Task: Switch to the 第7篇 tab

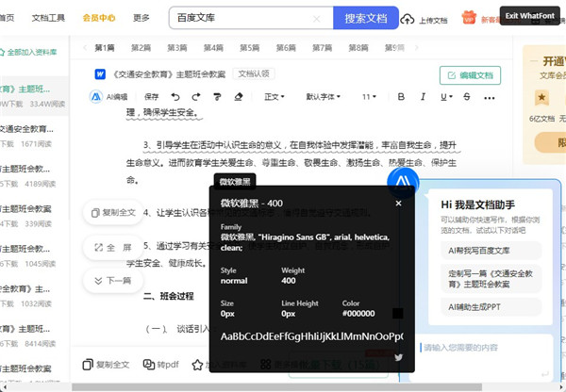Action: 322,48
